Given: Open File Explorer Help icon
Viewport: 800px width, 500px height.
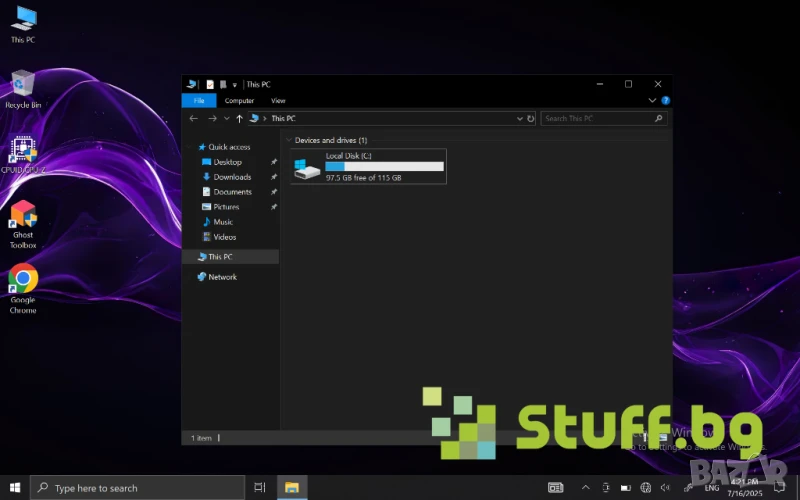Looking at the screenshot, I should click(664, 101).
